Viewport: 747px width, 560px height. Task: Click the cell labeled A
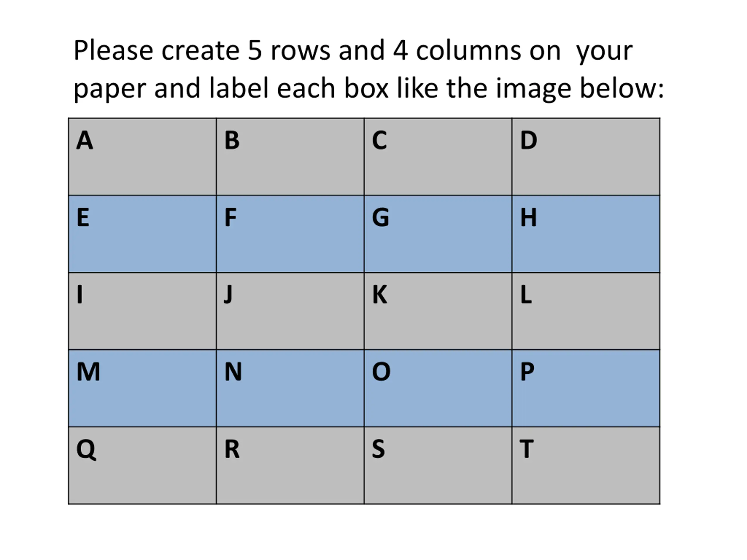point(142,157)
